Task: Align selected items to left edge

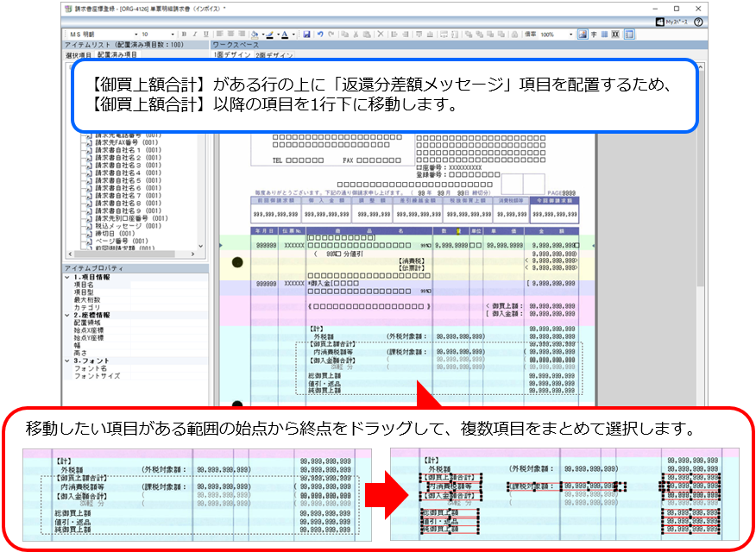Action: 394,34
